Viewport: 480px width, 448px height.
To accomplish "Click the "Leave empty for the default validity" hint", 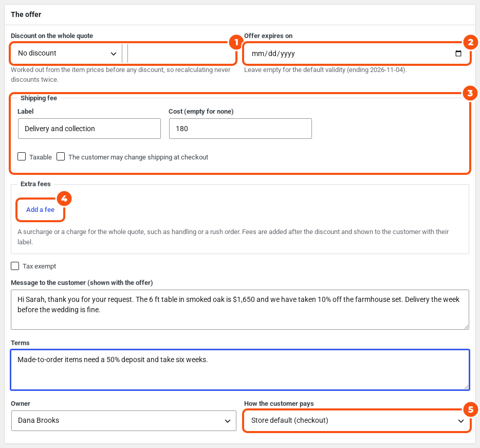I will (x=325, y=70).
